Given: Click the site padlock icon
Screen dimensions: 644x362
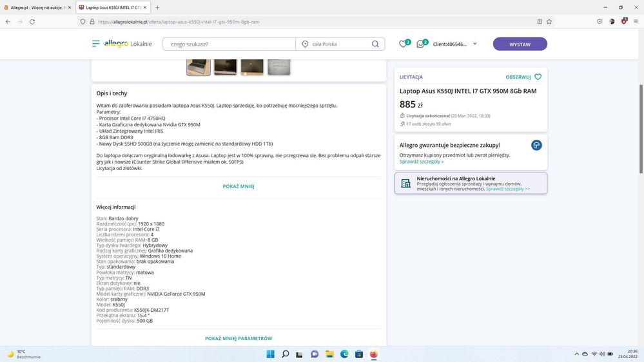Looking at the screenshot, I should pos(92,22).
